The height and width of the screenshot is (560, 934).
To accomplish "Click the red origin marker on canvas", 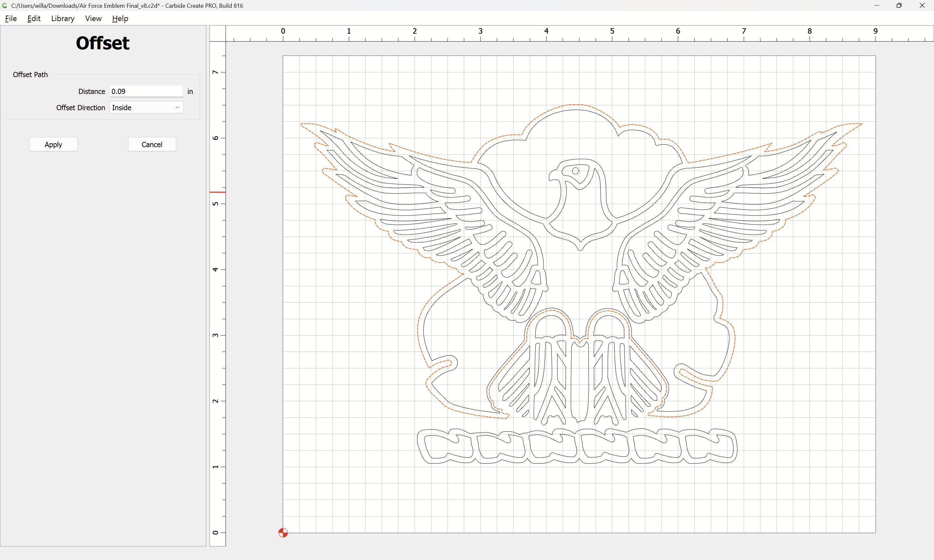I will [x=283, y=532].
